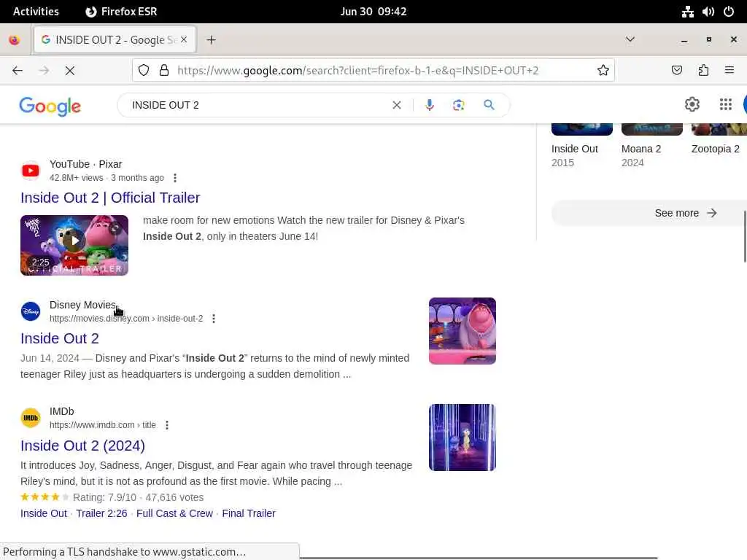Close the INSIDE OUT 2 tab

click(x=184, y=39)
